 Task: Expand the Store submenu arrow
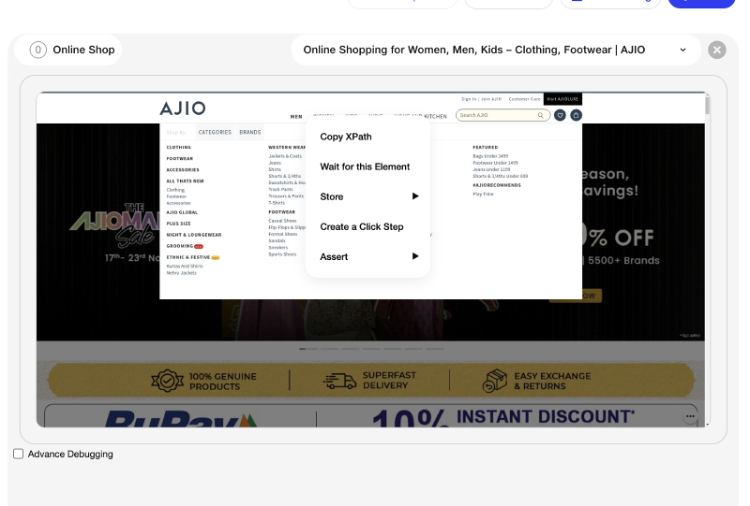415,196
